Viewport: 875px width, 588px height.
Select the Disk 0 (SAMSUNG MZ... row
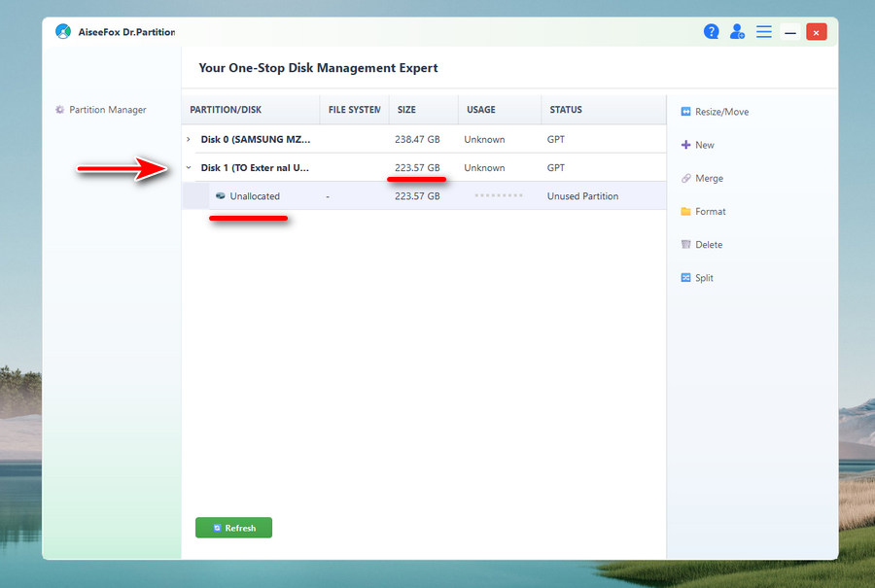click(x=424, y=140)
